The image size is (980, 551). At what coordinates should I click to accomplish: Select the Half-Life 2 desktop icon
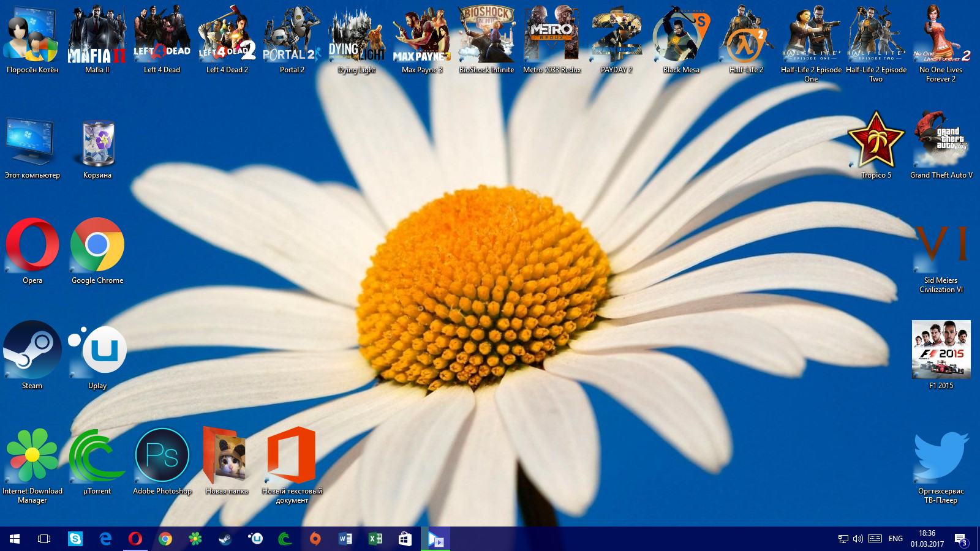(x=746, y=39)
